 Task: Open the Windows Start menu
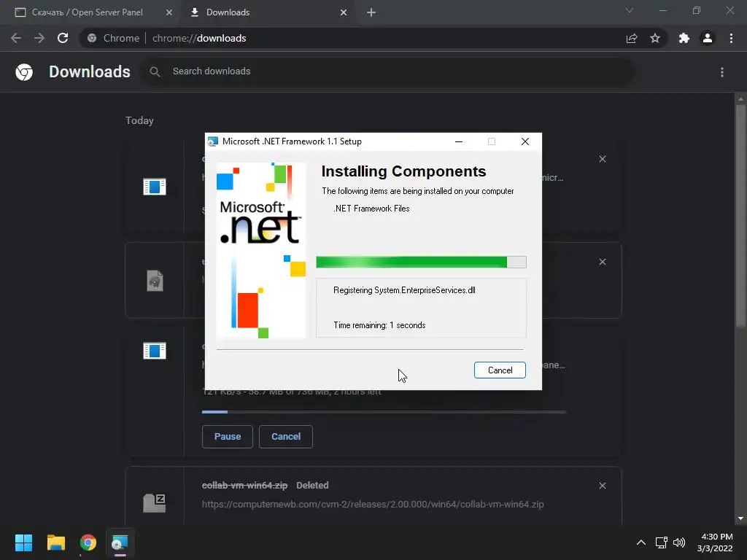23,542
